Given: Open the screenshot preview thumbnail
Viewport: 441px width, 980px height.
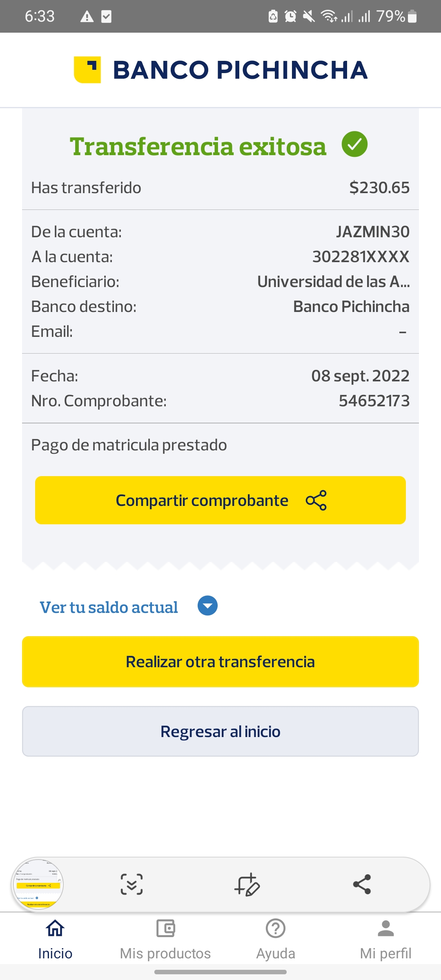Looking at the screenshot, I should pos(38,884).
